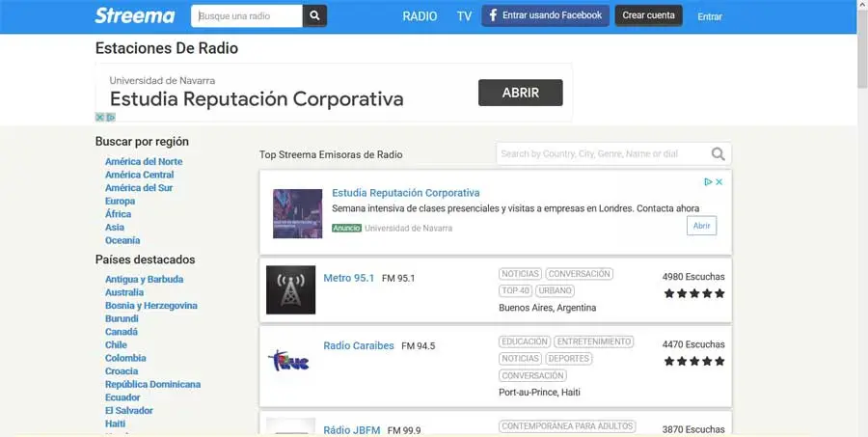868x437 pixels.
Task: Click the TOP 40 genre tag
Action: pyautogui.click(x=515, y=290)
